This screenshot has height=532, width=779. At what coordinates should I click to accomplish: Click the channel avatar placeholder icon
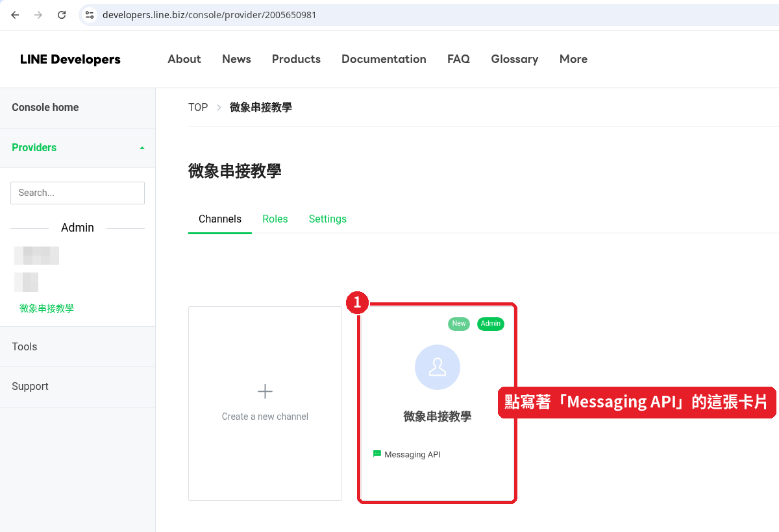pyautogui.click(x=438, y=367)
